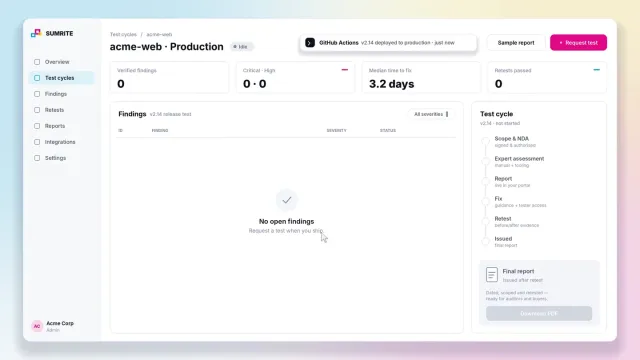This screenshot has height=360, width=640.
Task: Click the Test cycles breadcrumb link
Action: [123, 35]
